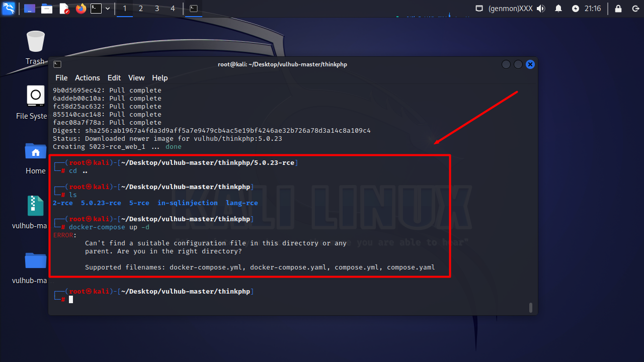Open the Actions menu in terminal
The height and width of the screenshot is (362, 644).
(88, 78)
